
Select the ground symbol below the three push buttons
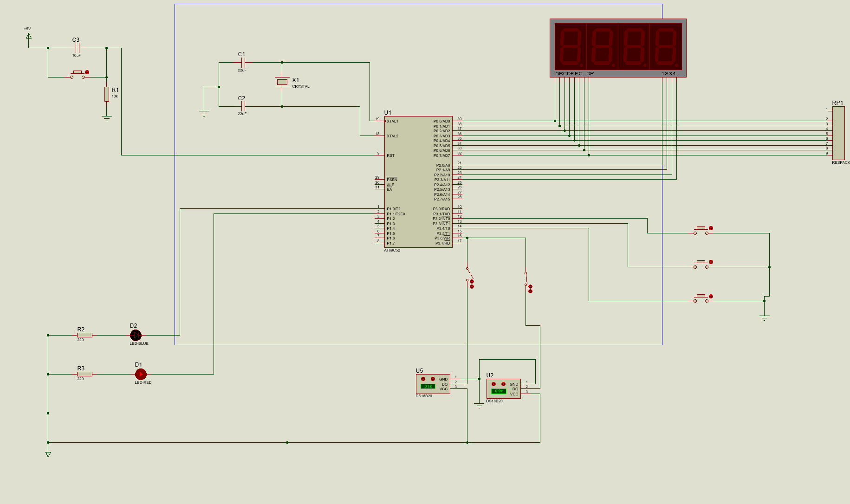point(764,318)
